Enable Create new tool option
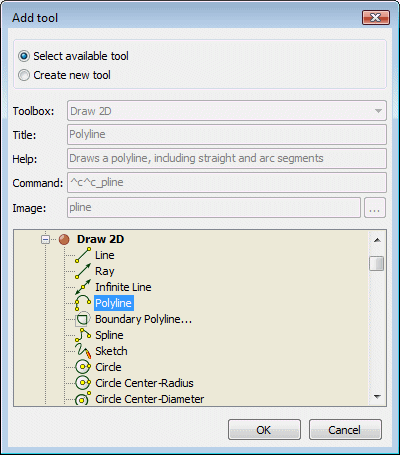The image size is (400, 455). [24, 75]
